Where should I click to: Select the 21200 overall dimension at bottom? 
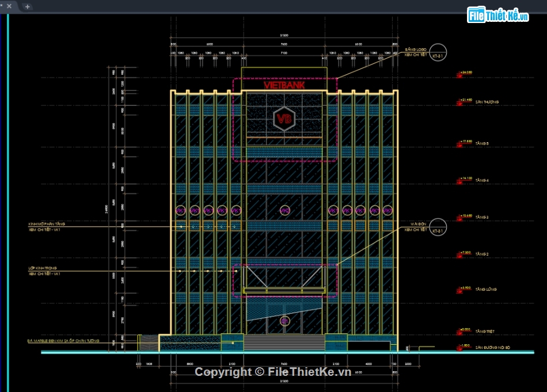click(x=284, y=381)
